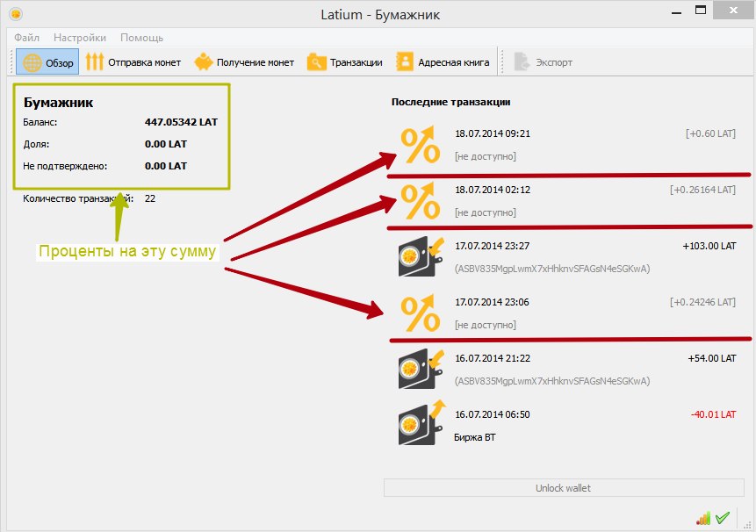The image size is (756, 532).
Task: Click the piggy bank receive icon
Action: 204,61
